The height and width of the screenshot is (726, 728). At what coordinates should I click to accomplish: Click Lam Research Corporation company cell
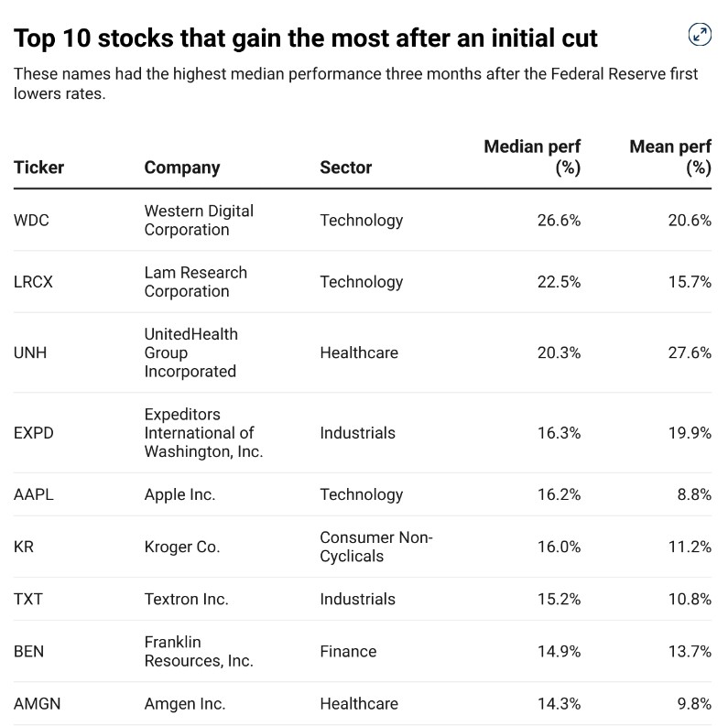tap(195, 282)
